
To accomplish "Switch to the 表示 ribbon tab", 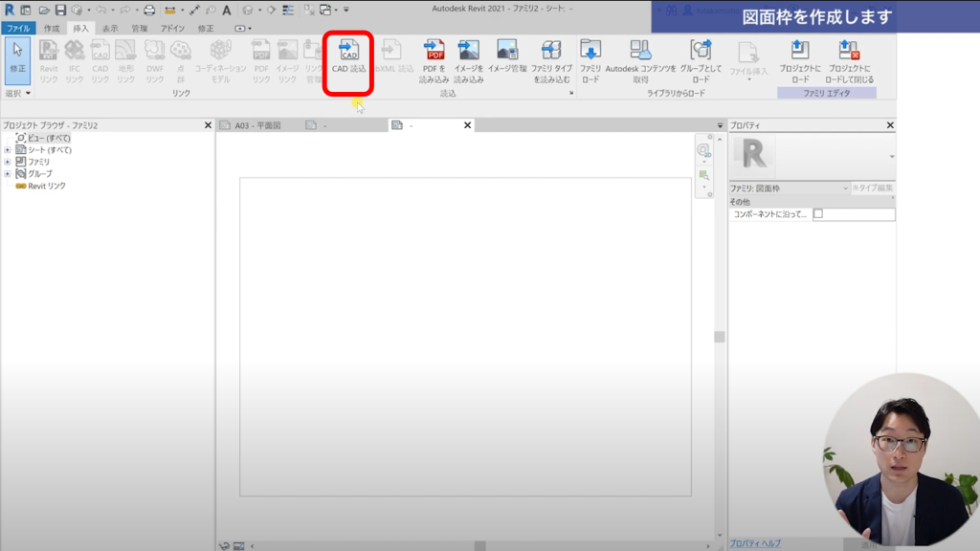I will coord(110,29).
